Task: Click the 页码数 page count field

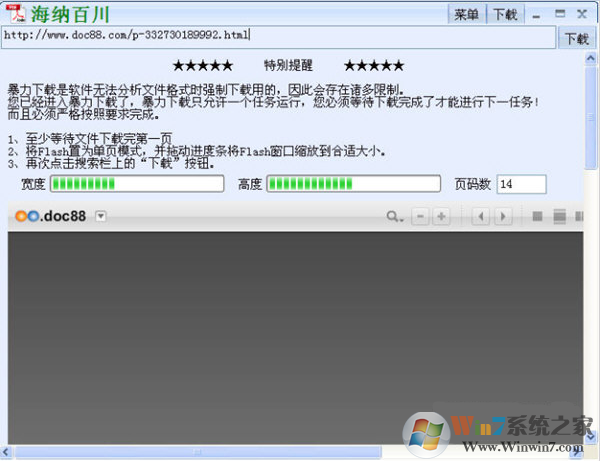Action: tap(521, 184)
